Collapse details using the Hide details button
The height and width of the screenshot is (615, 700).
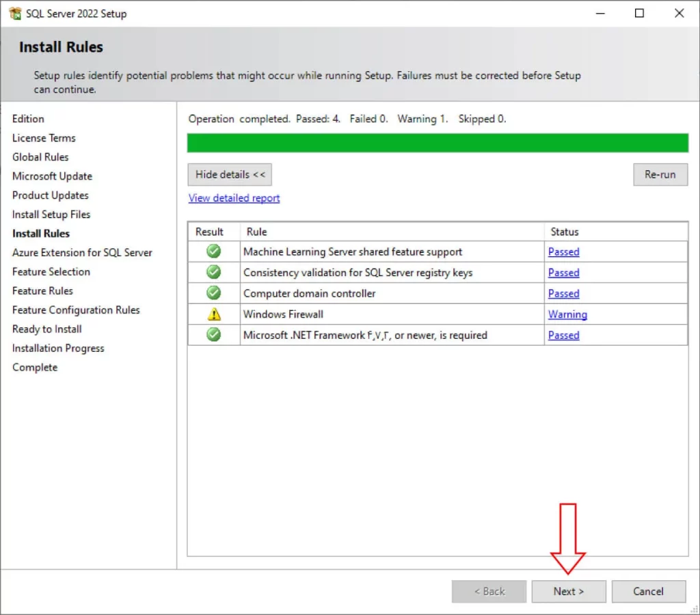click(x=229, y=174)
